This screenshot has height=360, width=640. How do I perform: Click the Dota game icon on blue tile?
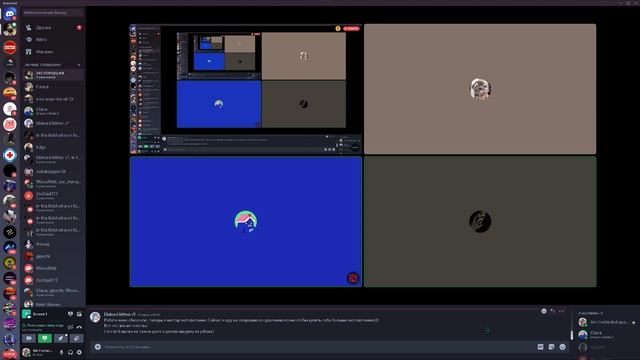353,278
